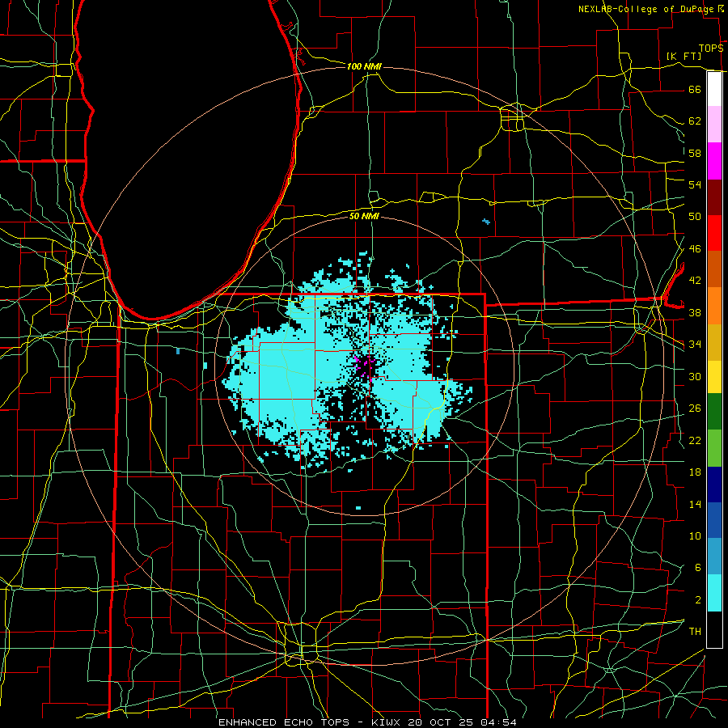Click the small cyan echo south of main cluster
The height and width of the screenshot is (728, 728).
click(x=358, y=508)
